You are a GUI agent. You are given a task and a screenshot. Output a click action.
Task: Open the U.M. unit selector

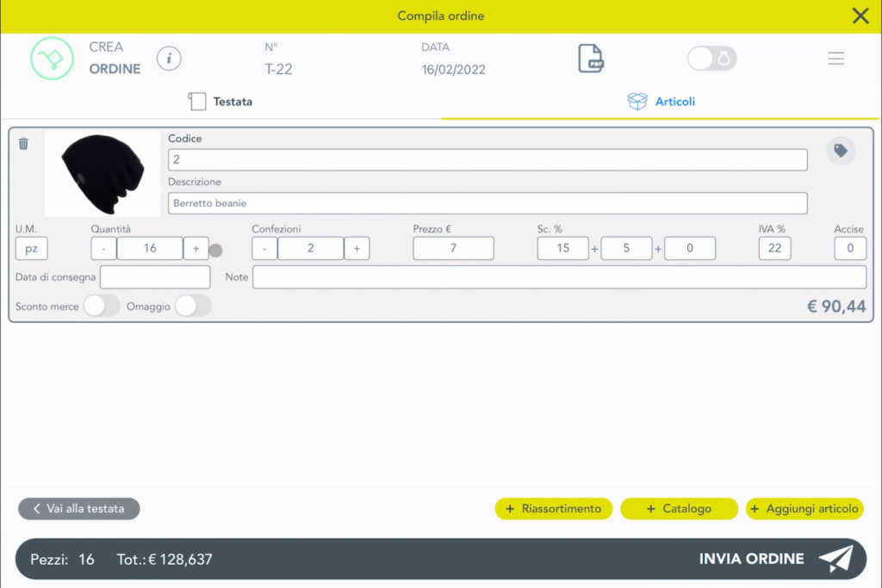point(32,248)
